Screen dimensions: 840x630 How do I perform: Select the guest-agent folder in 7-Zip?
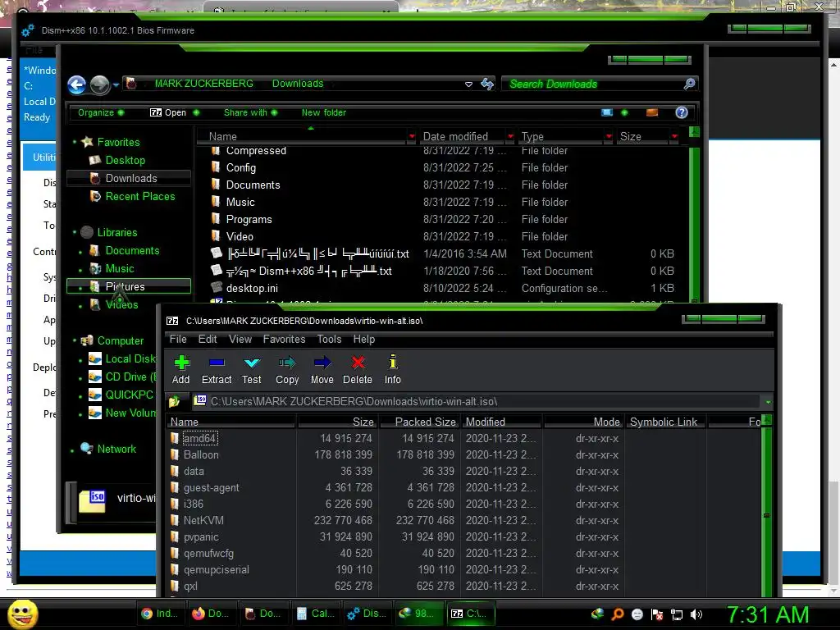tap(211, 487)
